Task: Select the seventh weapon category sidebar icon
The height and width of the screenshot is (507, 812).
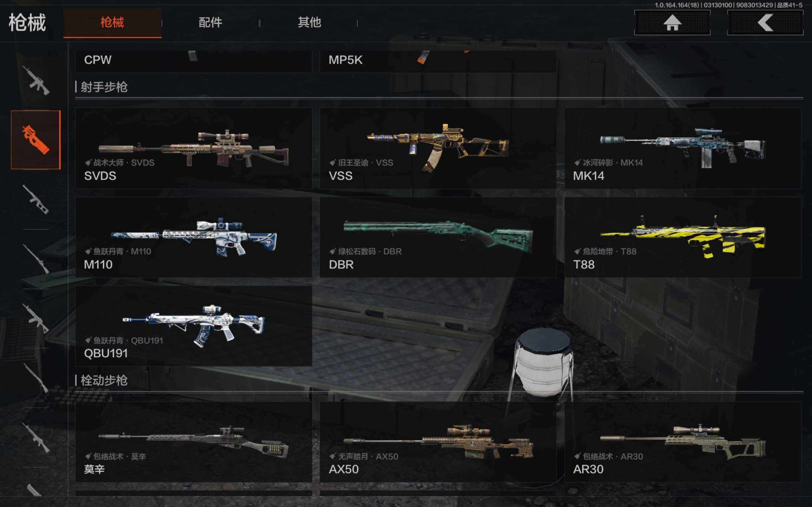Action: [x=36, y=438]
